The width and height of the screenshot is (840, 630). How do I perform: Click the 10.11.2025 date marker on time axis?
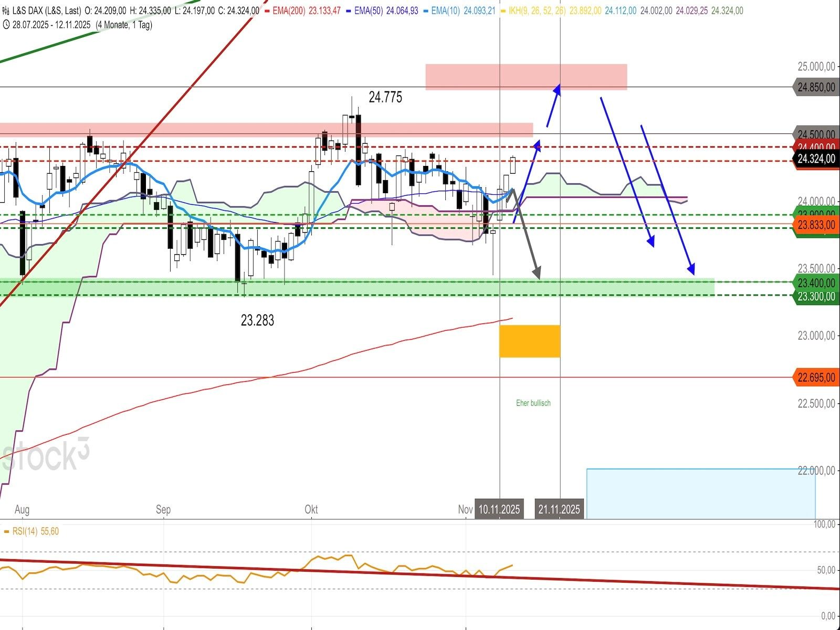499,509
